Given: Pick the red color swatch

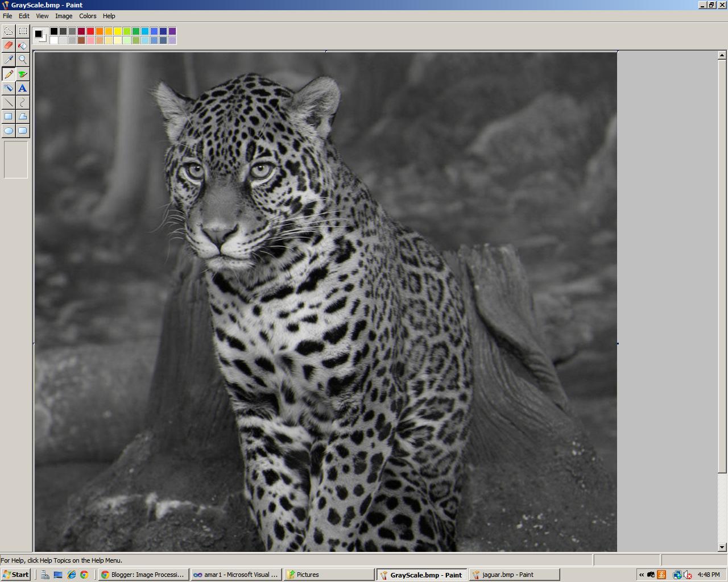Looking at the screenshot, I should [91, 32].
